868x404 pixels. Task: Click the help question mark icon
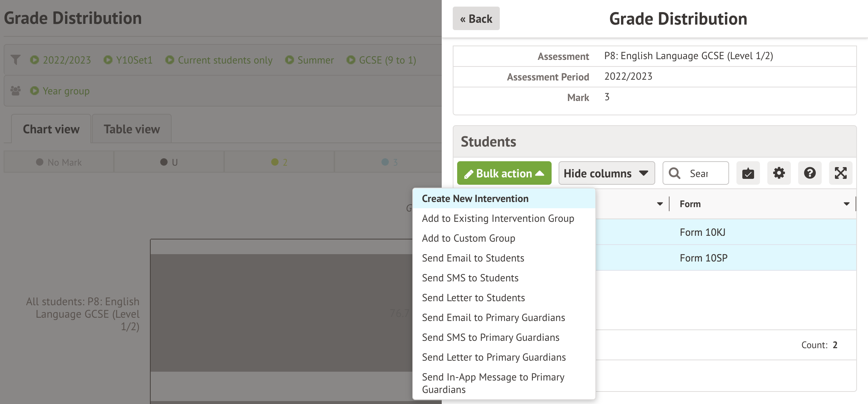pos(810,173)
